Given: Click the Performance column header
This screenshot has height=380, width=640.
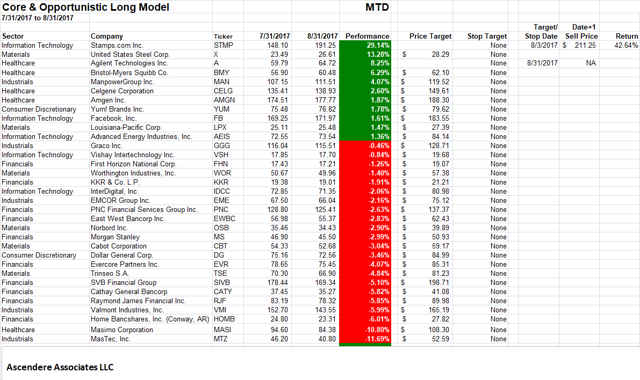Looking at the screenshot, I should tap(367, 36).
